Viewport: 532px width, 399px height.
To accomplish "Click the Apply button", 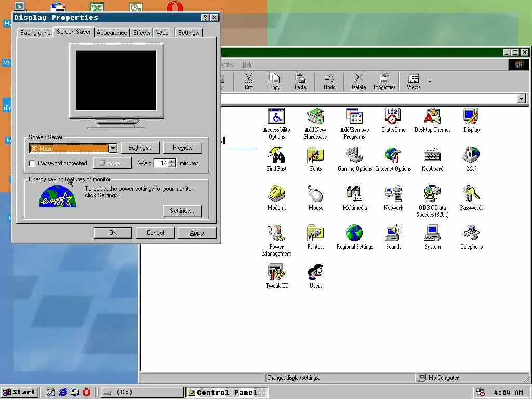I will coord(197,233).
